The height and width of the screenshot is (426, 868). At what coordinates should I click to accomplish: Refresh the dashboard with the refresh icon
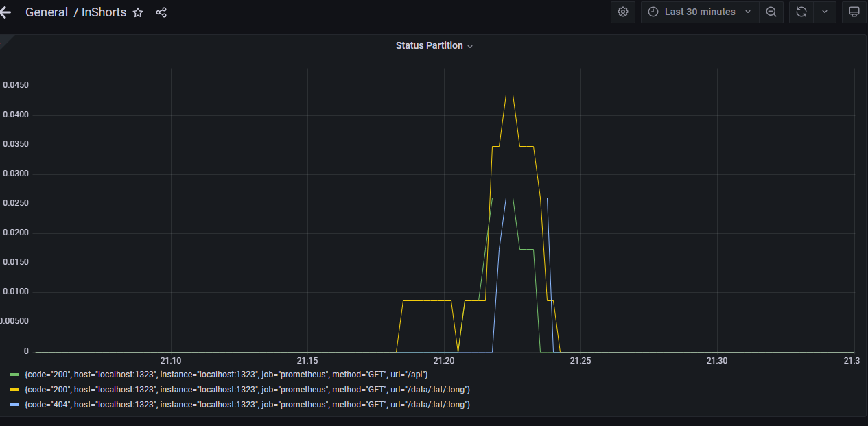pyautogui.click(x=801, y=12)
